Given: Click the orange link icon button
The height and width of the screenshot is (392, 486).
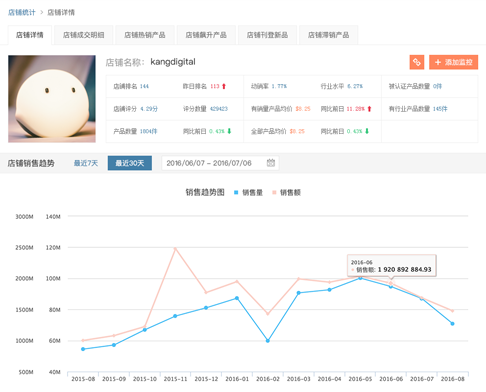Looking at the screenshot, I should click(x=417, y=62).
